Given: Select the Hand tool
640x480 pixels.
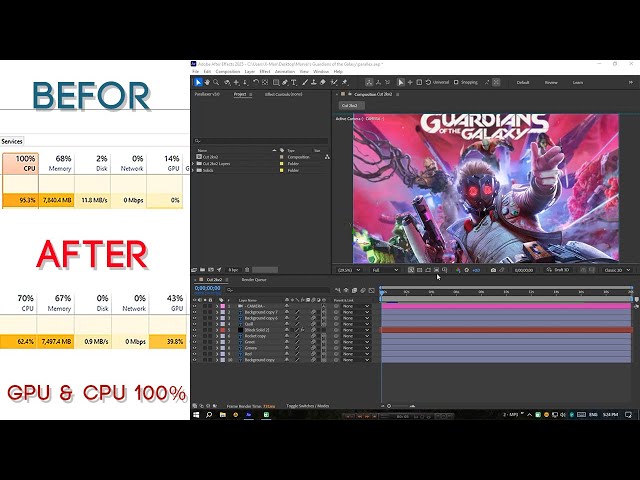Looking at the screenshot, I should (207, 82).
